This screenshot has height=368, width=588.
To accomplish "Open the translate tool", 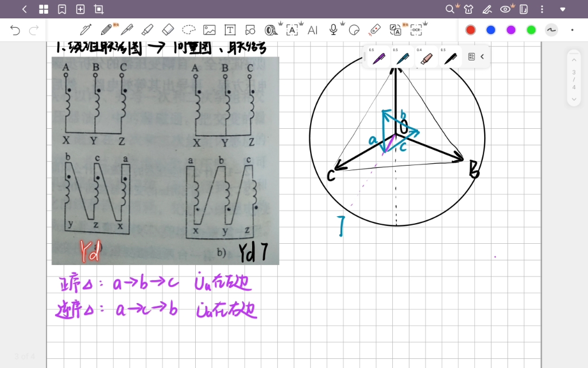I will pos(395,30).
